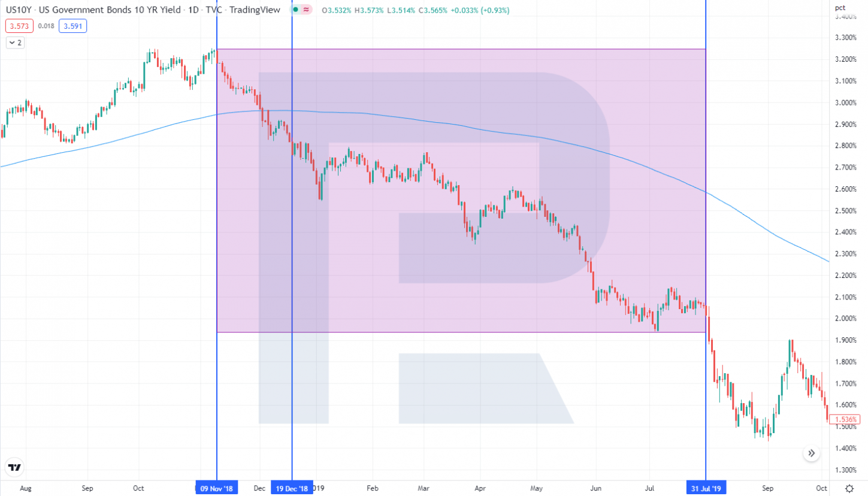Image resolution: width=868 pixels, height=496 pixels.
Task: Click the pct unit label on price axis
Action: pyautogui.click(x=840, y=8)
